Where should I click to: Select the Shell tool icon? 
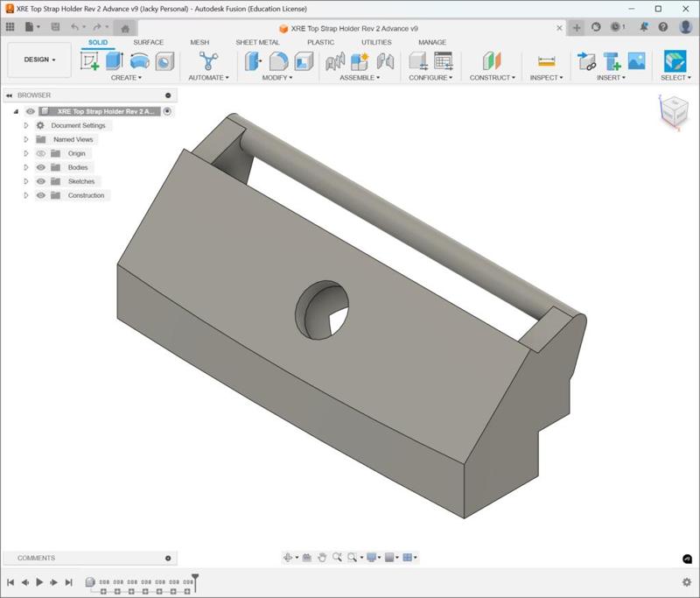click(304, 61)
